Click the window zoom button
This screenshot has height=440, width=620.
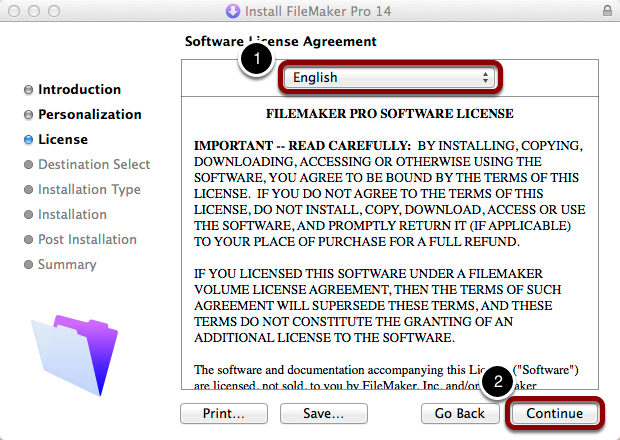pyautogui.click(x=54, y=11)
